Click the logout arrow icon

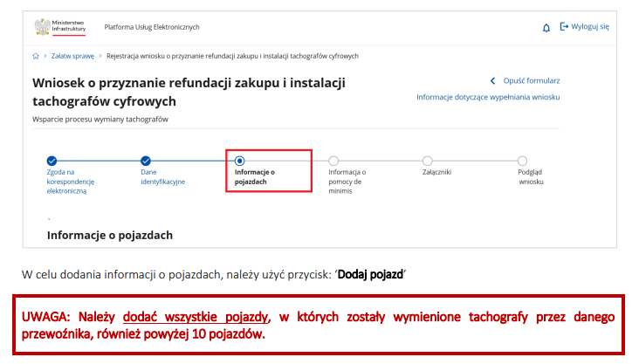564,27
